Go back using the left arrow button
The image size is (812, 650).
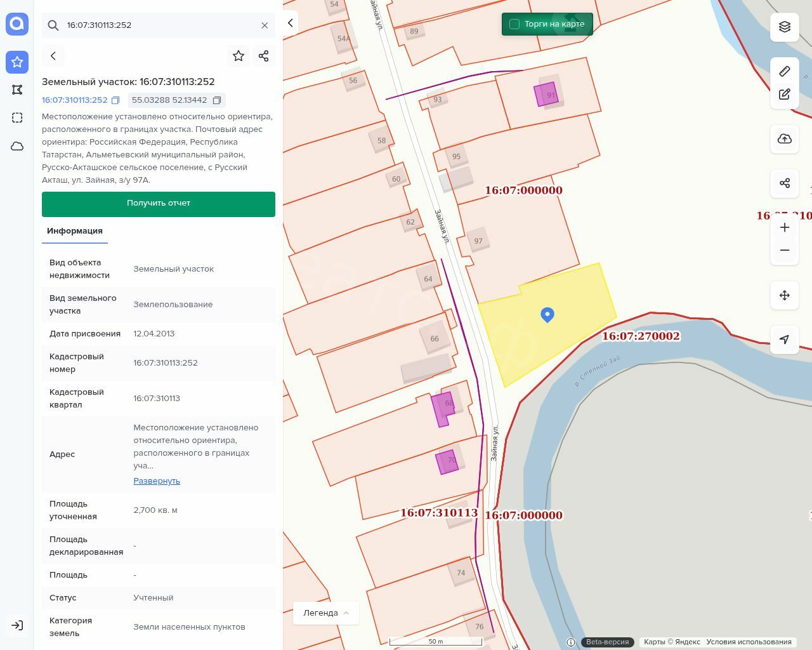tap(53, 56)
